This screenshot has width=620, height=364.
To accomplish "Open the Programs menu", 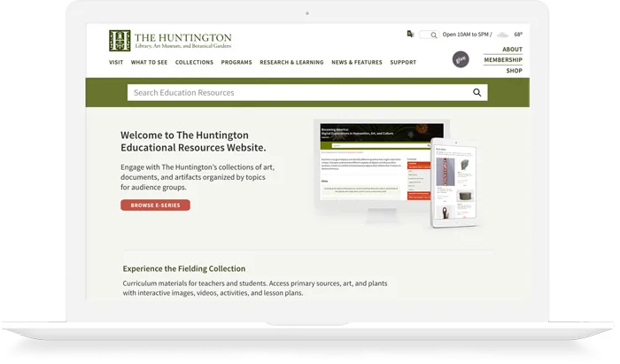I will [x=236, y=63].
